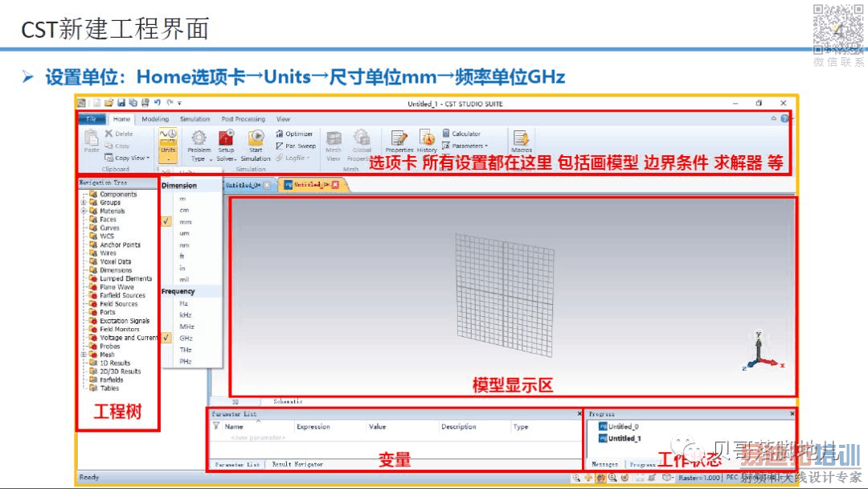Select Ports in Navigation Tree
This screenshot has height=489, width=868.
(108, 312)
